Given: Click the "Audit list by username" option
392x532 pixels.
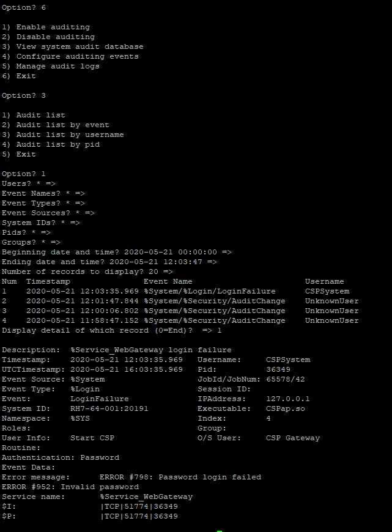Looking at the screenshot, I should click(70, 135).
